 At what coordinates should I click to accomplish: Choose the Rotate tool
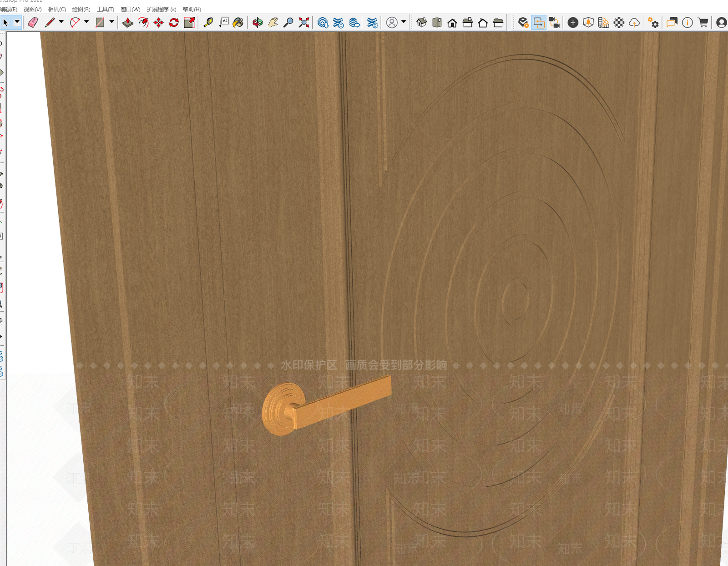click(174, 22)
